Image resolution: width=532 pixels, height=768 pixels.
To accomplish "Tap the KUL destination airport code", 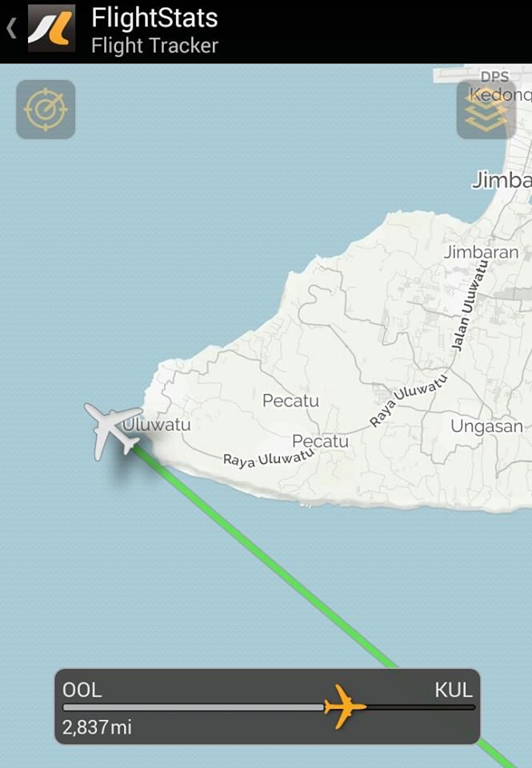I will [x=454, y=690].
